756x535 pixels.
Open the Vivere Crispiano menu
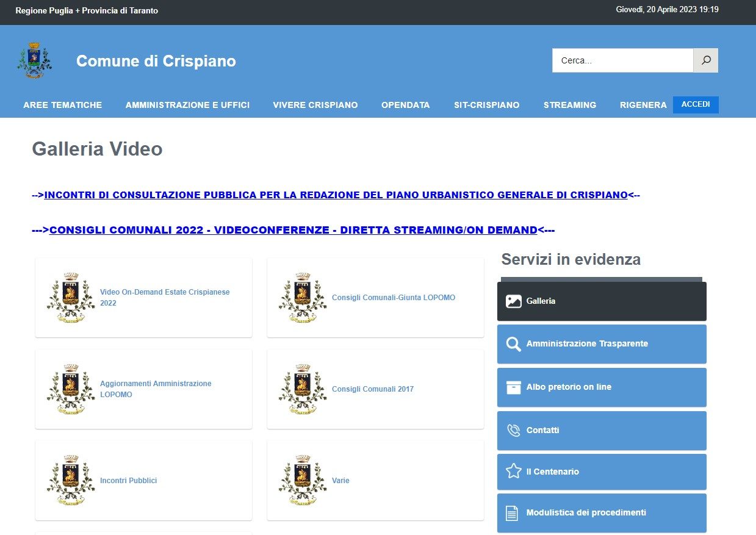click(x=315, y=105)
